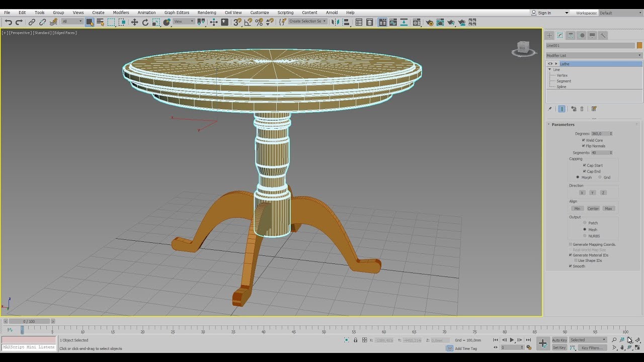Enable Generate Mapping Coords checkbox
This screenshot has width=644, height=362.
(571, 244)
